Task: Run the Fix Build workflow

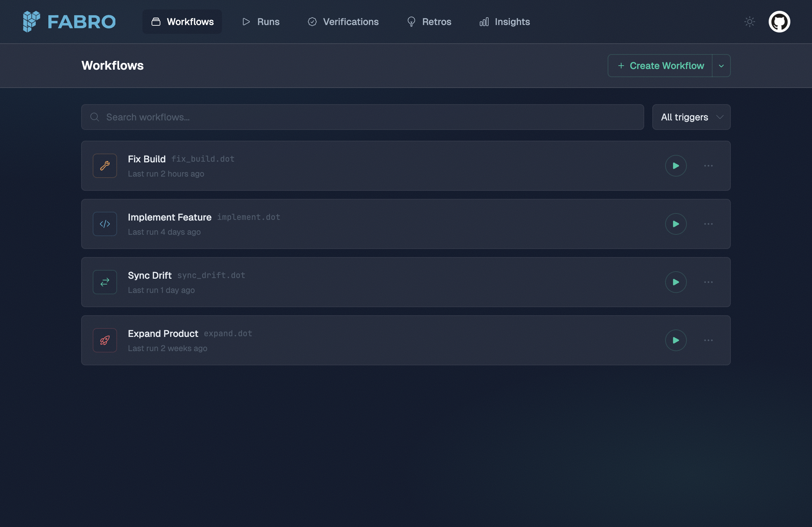Action: point(676,166)
